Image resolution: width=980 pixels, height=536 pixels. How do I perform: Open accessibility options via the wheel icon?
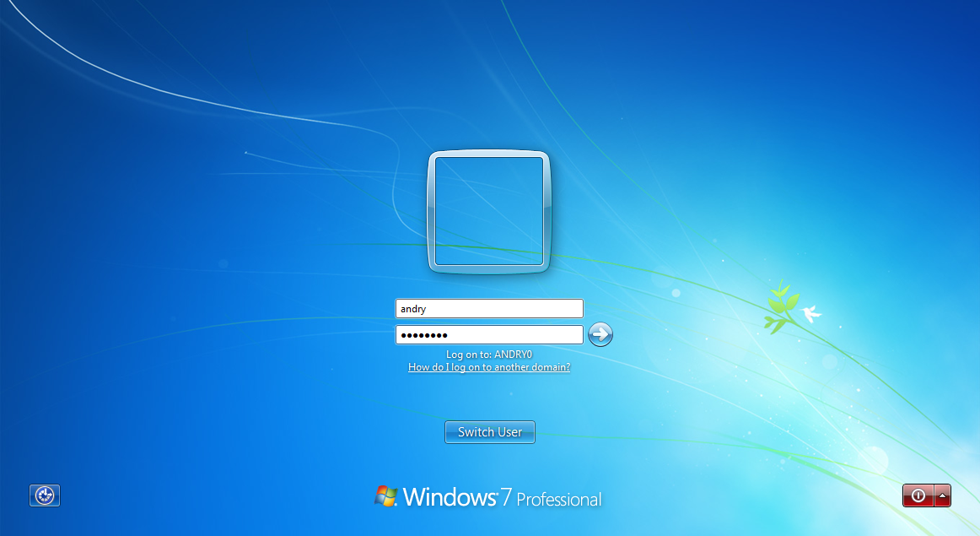[44, 495]
